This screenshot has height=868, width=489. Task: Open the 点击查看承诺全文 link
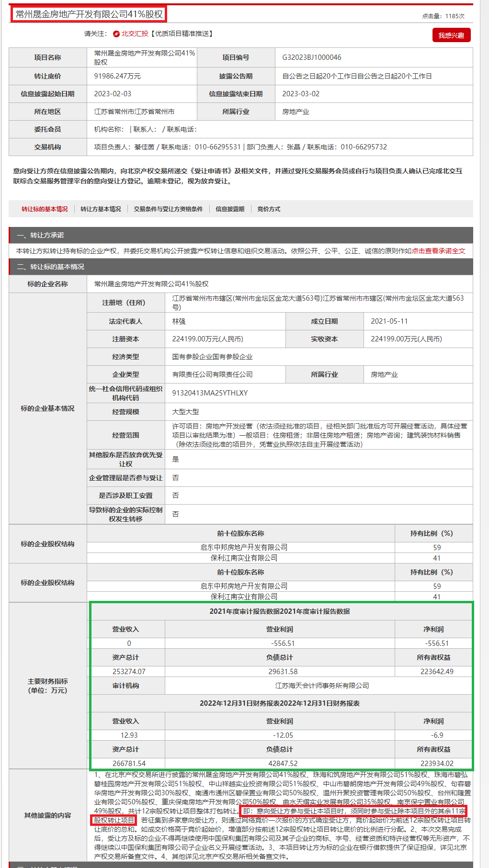click(439, 251)
